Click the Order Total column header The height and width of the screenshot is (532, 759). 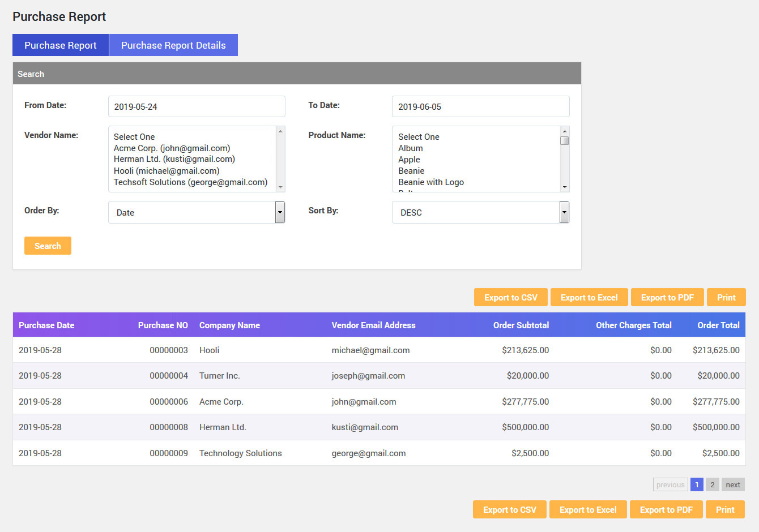(718, 325)
